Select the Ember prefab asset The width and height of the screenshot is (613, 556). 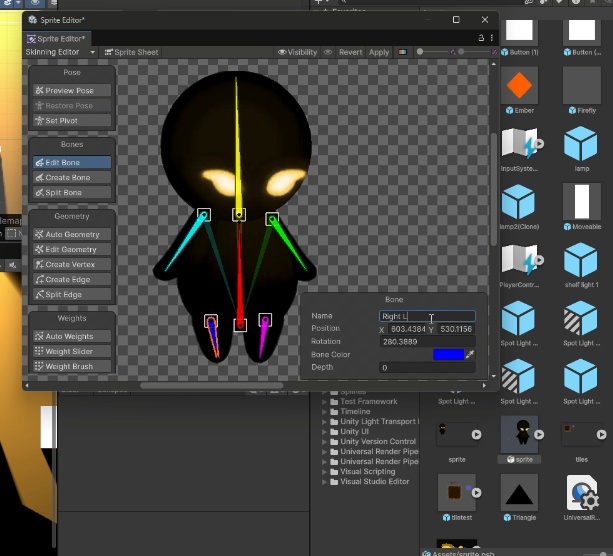click(519, 90)
